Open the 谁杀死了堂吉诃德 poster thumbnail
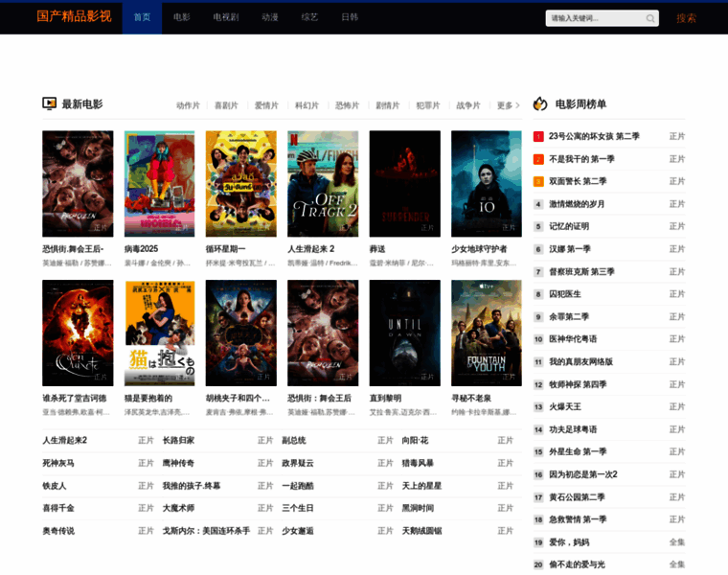Viewport: 728px width, 575px height. 78,333
